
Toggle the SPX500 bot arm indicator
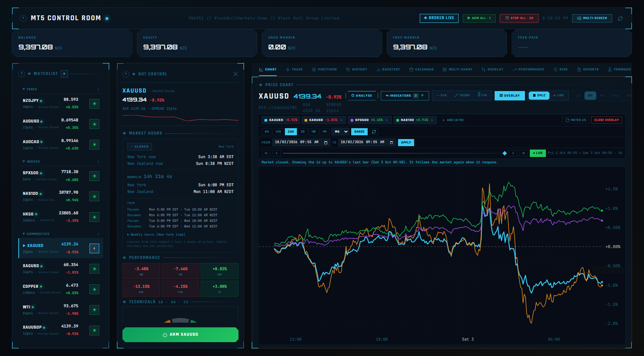point(94,176)
